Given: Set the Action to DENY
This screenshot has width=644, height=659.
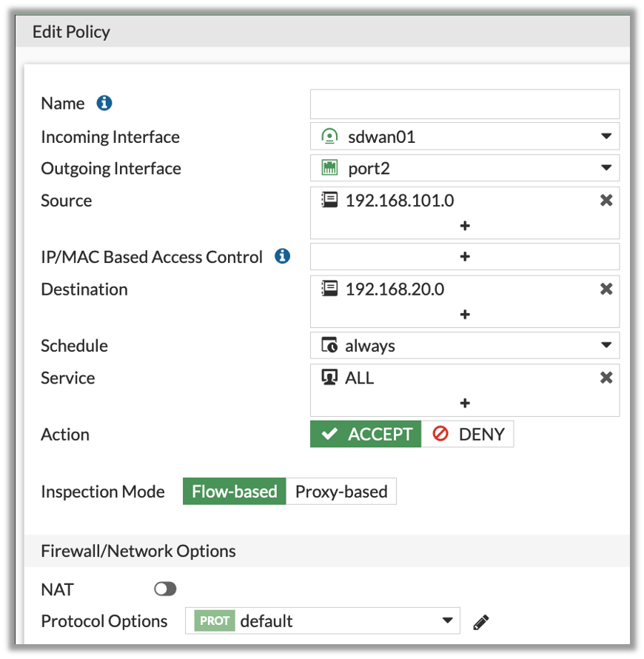Looking at the screenshot, I should coord(468,435).
